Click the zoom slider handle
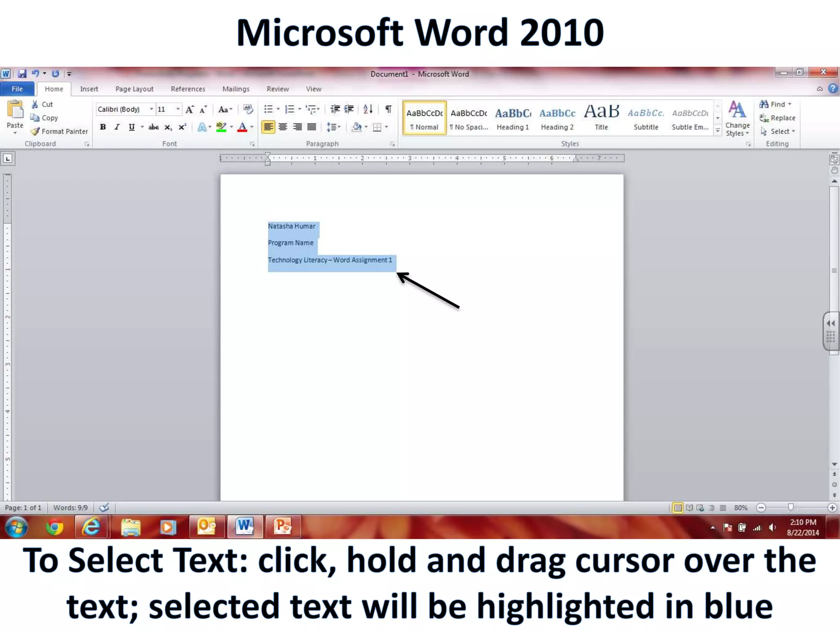 click(791, 508)
